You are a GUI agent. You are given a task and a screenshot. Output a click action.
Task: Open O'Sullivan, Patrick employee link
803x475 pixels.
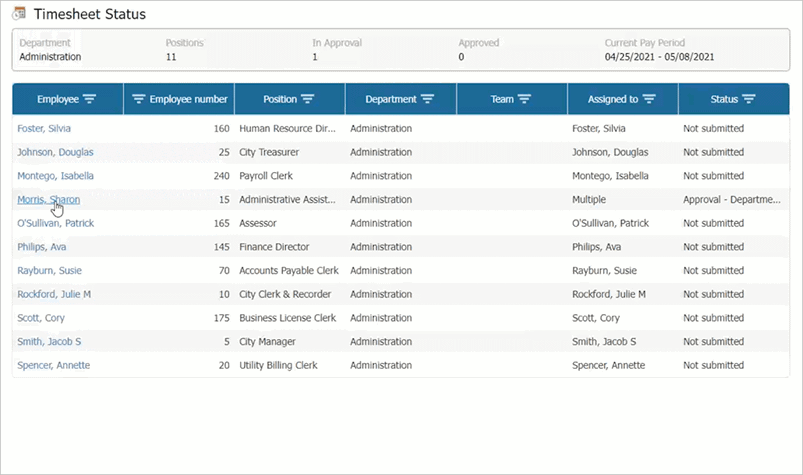56,223
